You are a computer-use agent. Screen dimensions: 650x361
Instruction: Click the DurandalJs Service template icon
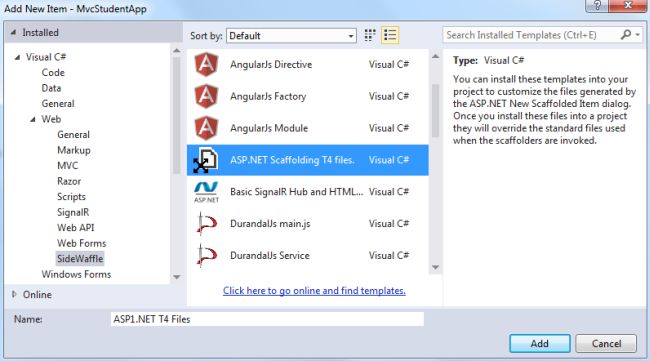pyautogui.click(x=206, y=255)
